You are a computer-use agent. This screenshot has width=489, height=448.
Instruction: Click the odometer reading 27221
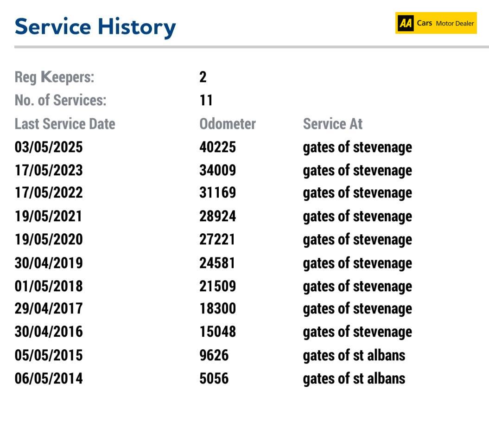point(217,239)
